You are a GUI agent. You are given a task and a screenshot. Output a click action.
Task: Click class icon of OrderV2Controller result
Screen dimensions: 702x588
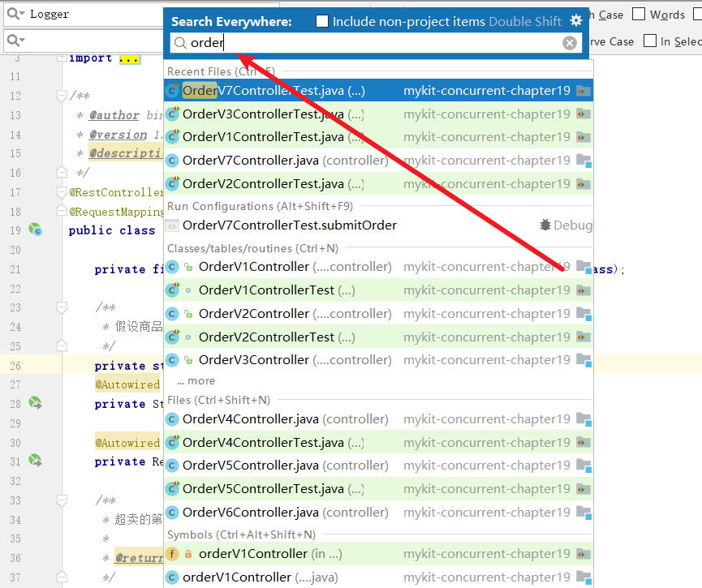172,314
